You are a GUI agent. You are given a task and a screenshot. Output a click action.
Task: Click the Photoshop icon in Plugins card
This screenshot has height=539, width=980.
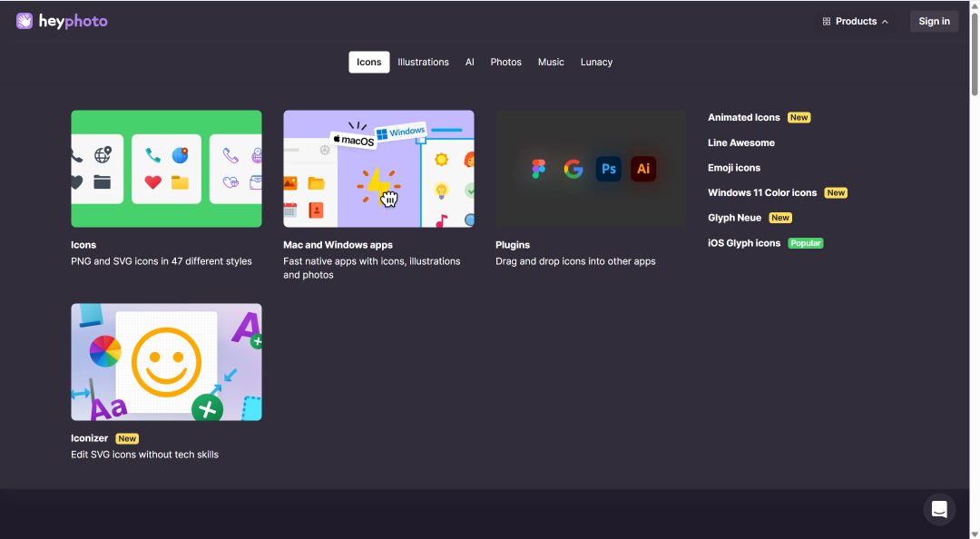(608, 169)
